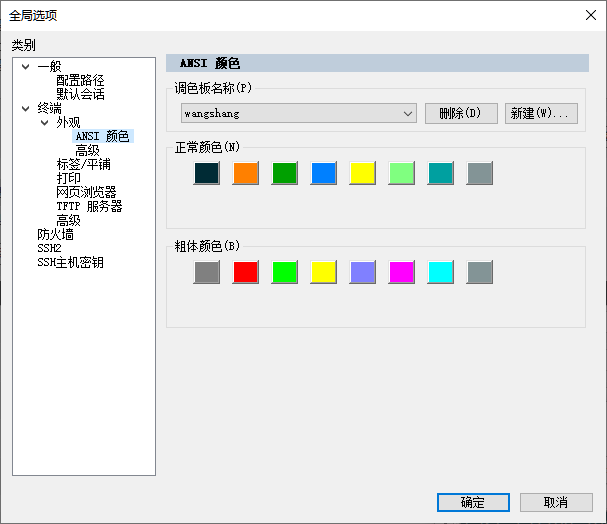Select 默认会话 in the category tree
Screen dimensions: 607x524
pos(81,94)
